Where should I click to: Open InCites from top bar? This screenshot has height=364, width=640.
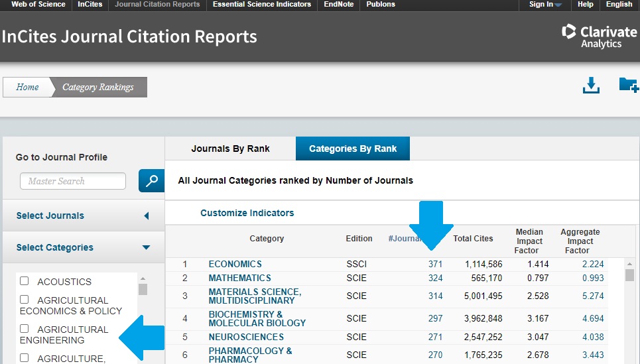pyautogui.click(x=90, y=5)
